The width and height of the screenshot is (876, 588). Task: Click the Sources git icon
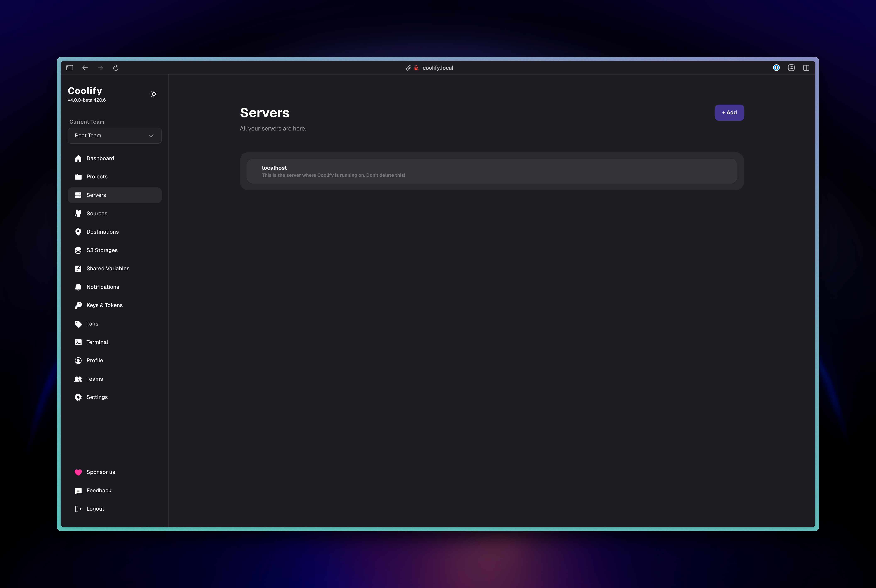coord(78,214)
